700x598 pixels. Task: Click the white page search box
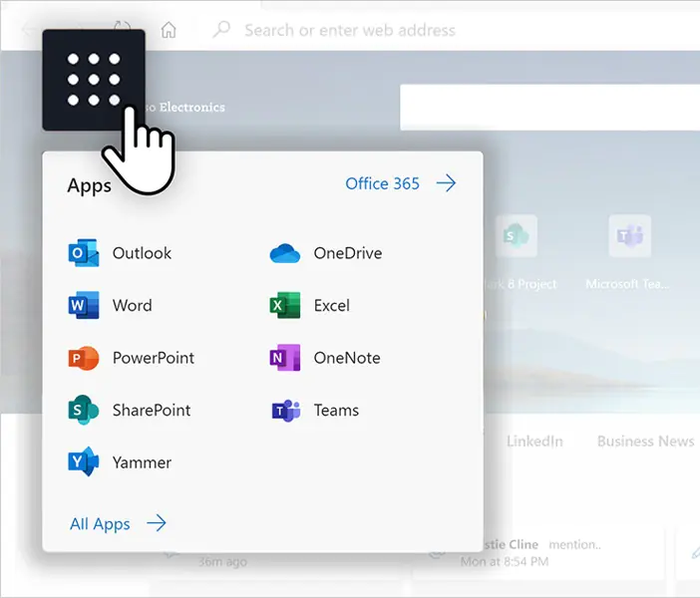[549, 108]
